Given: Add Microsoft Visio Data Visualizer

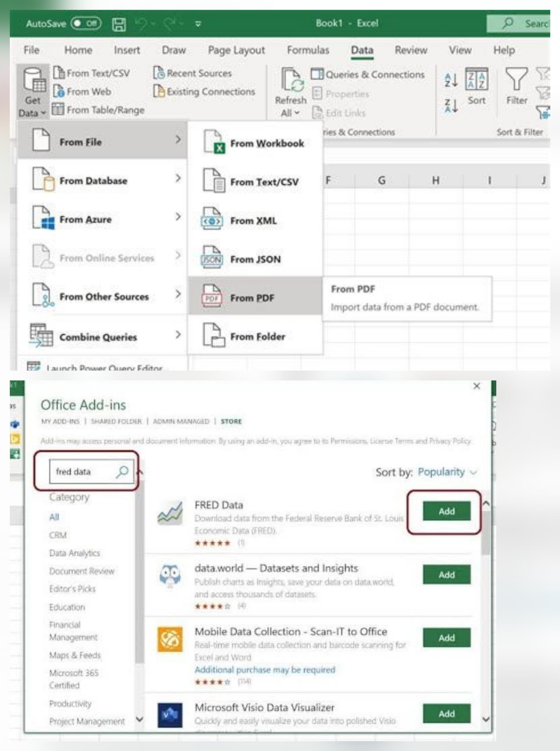Looking at the screenshot, I should [x=447, y=714].
